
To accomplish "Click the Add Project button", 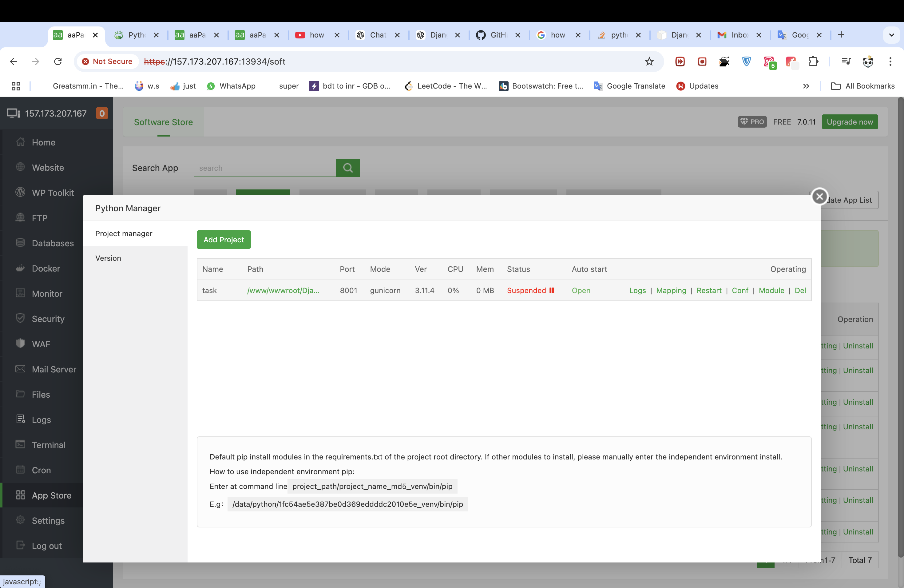I will point(223,240).
